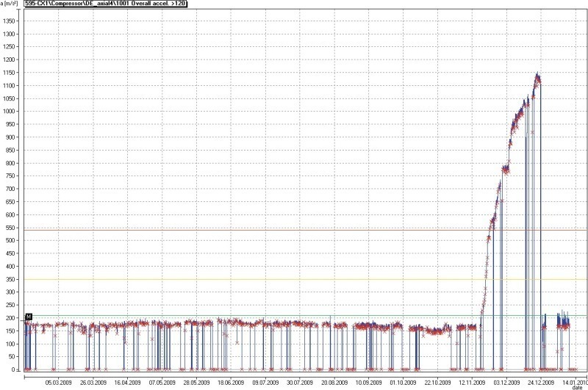The width and height of the screenshot is (588, 390).
Task: Click the black M marker icon
Action: click(x=28, y=317)
